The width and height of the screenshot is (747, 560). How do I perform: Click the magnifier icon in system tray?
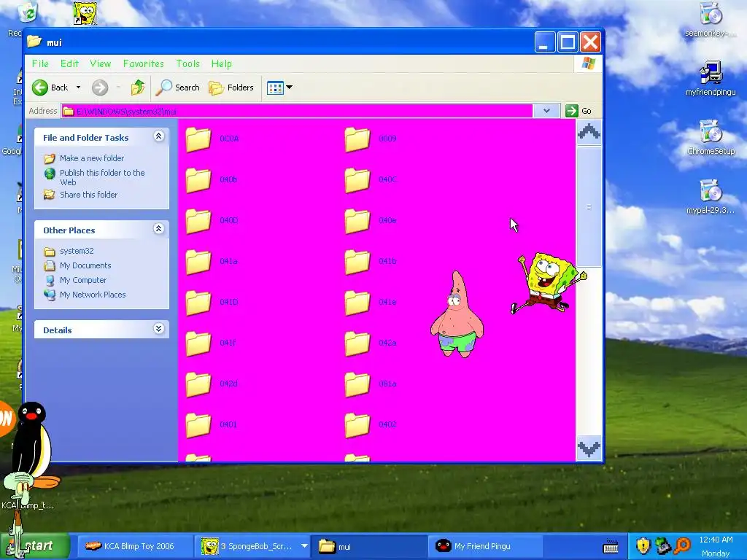pyautogui.click(x=683, y=546)
